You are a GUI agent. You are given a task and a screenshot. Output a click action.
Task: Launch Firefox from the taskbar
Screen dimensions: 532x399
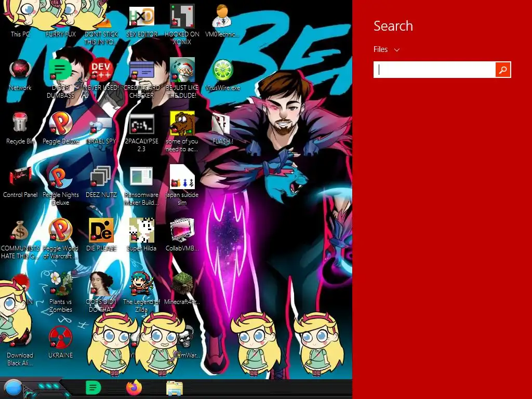(134, 388)
